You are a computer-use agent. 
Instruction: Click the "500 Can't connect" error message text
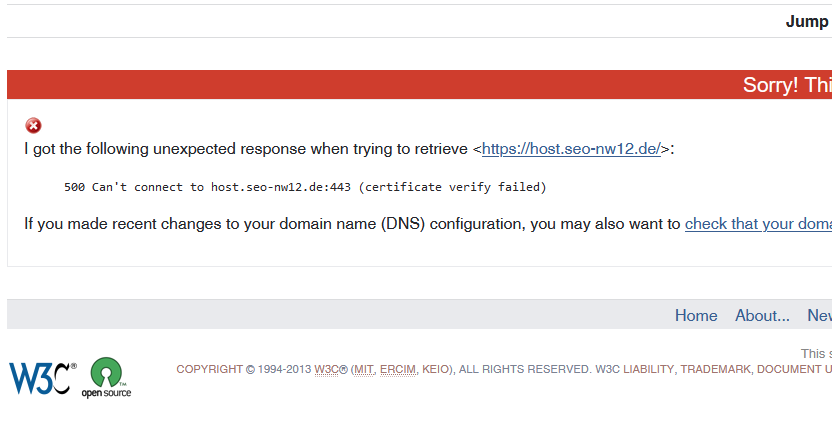[x=305, y=187]
